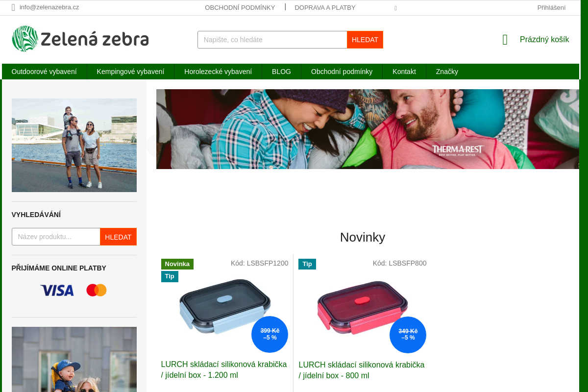Click the Zelená zebra logo
The height and width of the screenshot is (392, 588).
[80, 39]
